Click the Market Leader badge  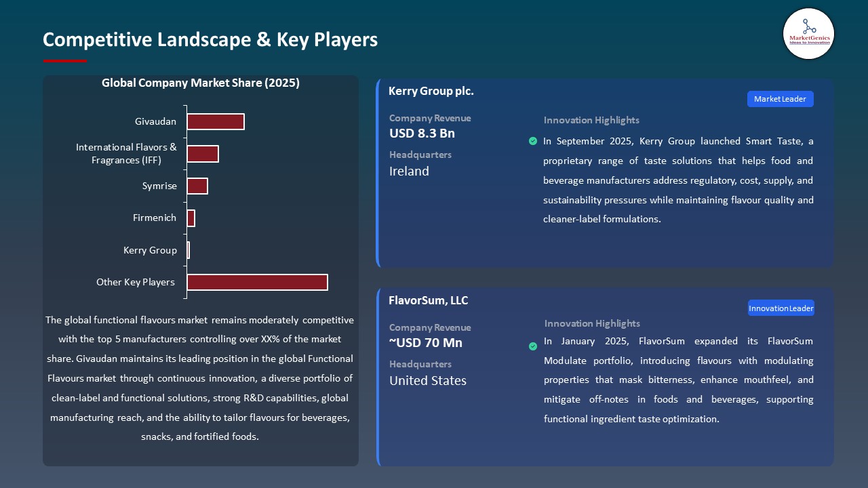(x=780, y=99)
